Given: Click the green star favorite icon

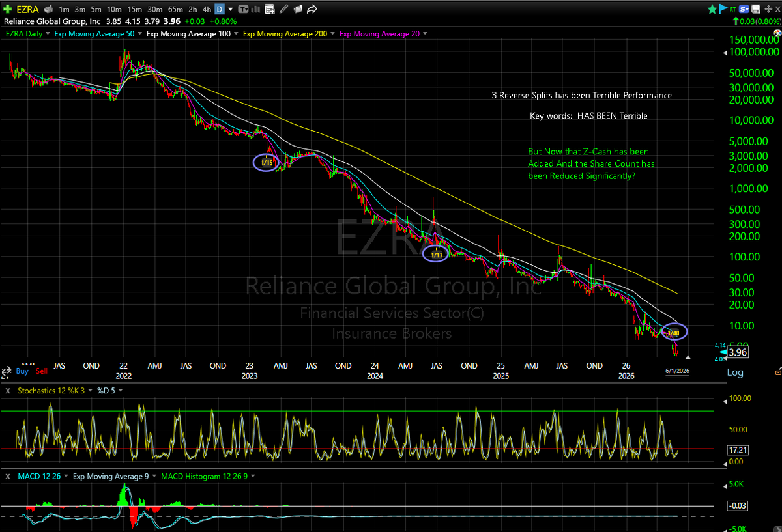Looking at the screenshot, I should pyautogui.click(x=712, y=9).
